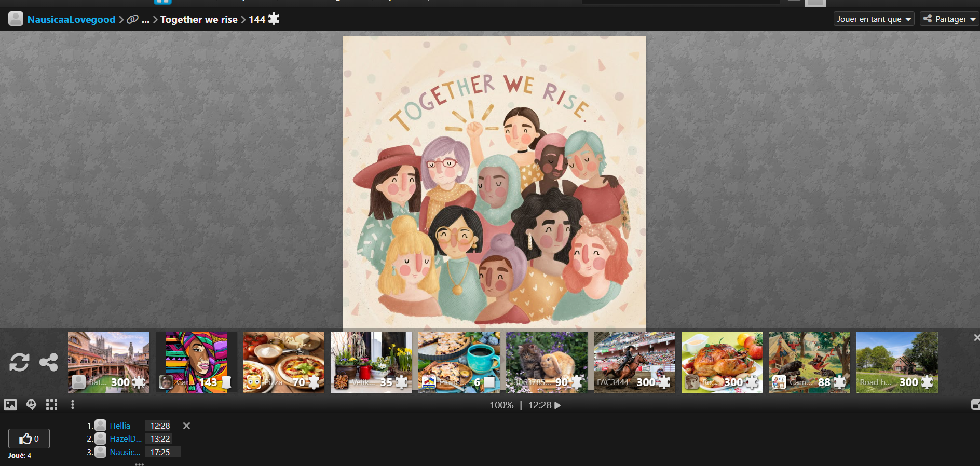
Task: Open Hellia's profile in the leaderboard
Action: (x=120, y=426)
